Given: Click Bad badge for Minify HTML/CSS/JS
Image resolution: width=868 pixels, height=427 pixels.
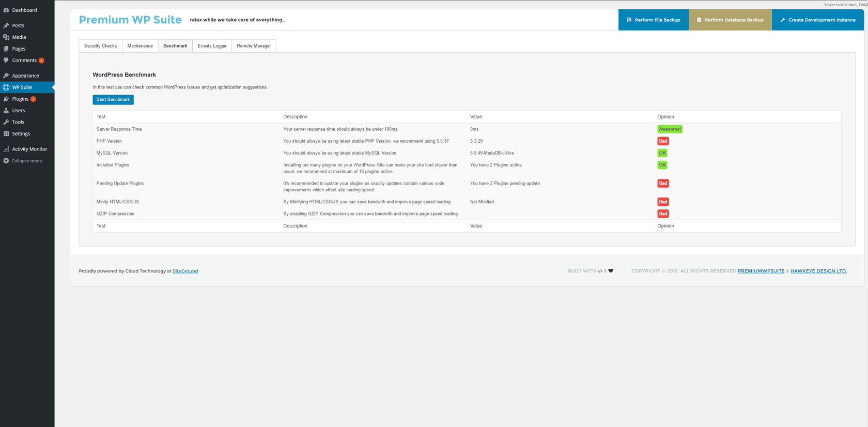Looking at the screenshot, I should tap(663, 202).
